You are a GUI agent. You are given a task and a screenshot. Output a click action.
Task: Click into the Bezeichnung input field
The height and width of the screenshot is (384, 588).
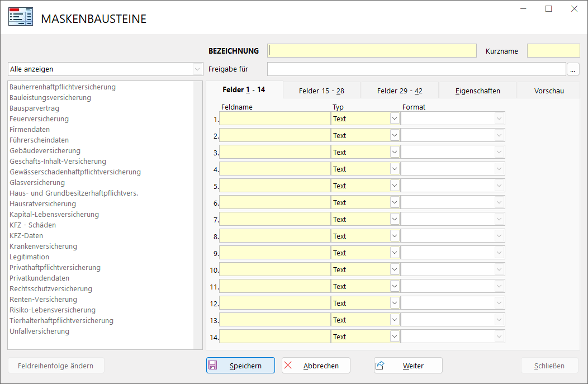(372, 51)
